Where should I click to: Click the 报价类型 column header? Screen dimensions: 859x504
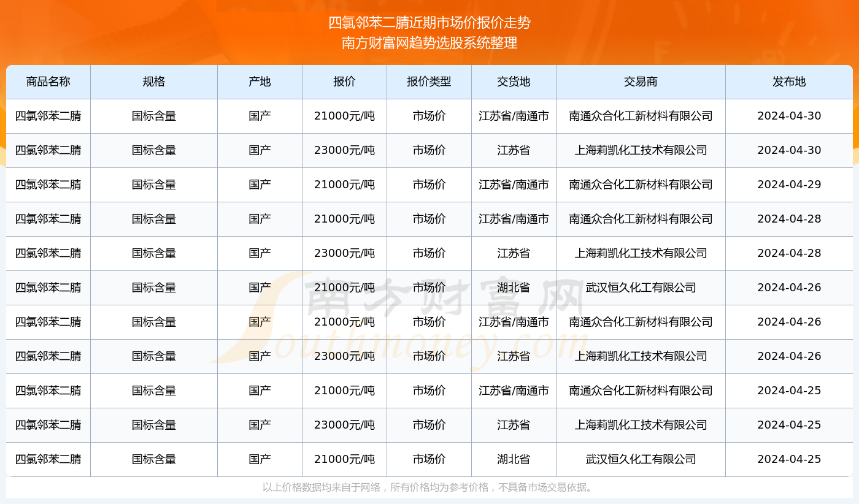pyautogui.click(x=429, y=82)
